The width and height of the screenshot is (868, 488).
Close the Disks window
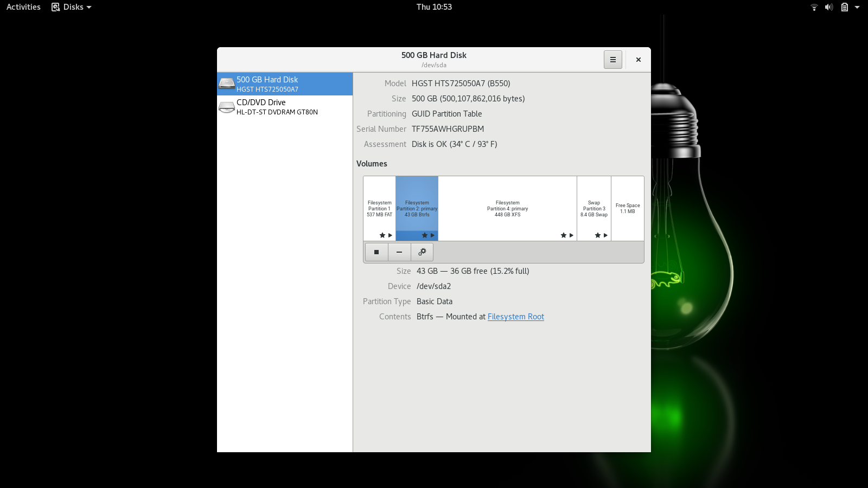639,60
